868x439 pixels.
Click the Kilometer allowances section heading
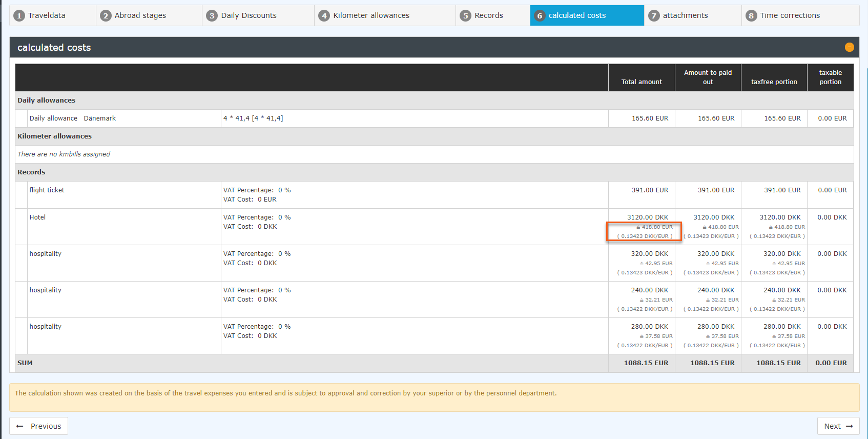tap(54, 136)
